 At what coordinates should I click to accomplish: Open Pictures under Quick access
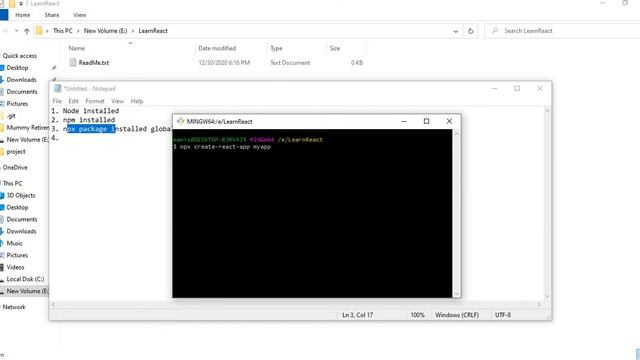17,104
